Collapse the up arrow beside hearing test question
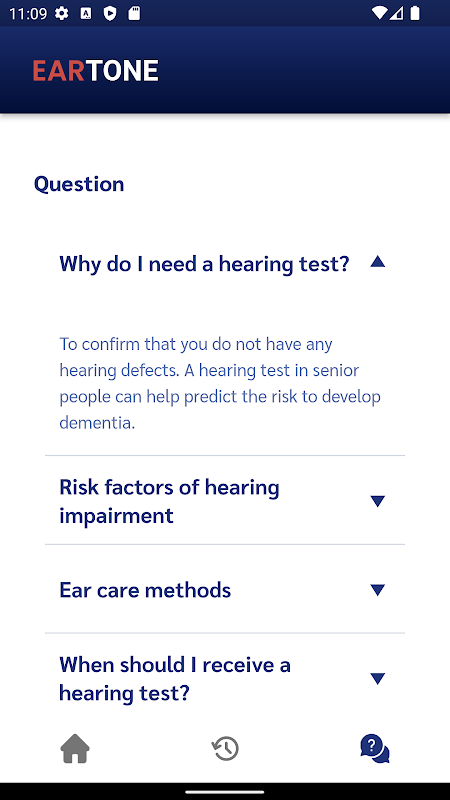The image size is (450, 800). [378, 262]
